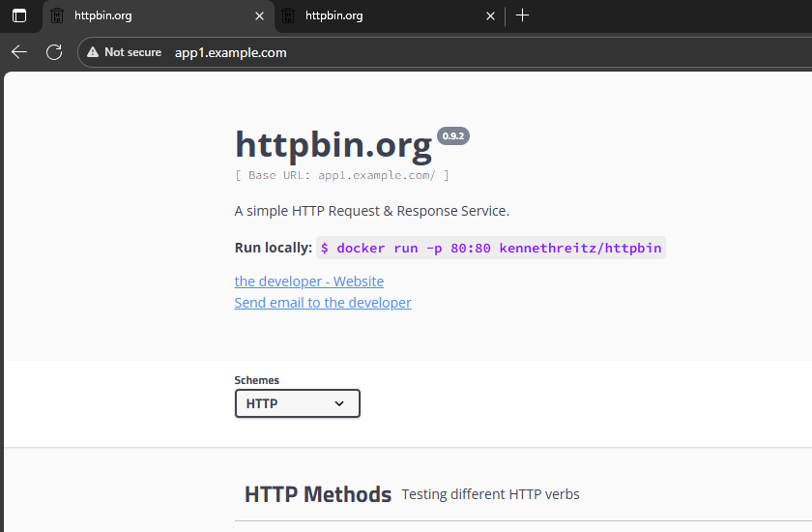
Task: Expand the HTTP Methods section
Action: (318, 494)
